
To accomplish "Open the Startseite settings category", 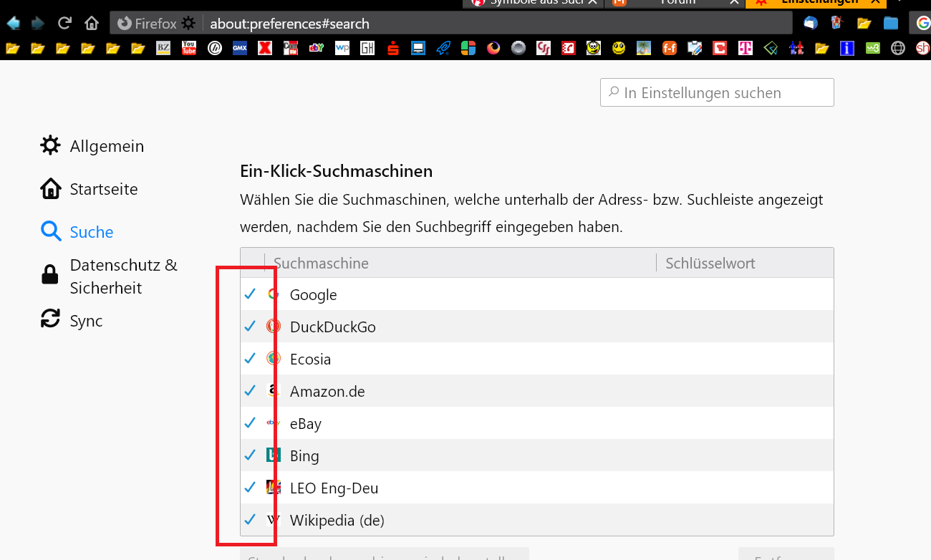I will point(90,189).
